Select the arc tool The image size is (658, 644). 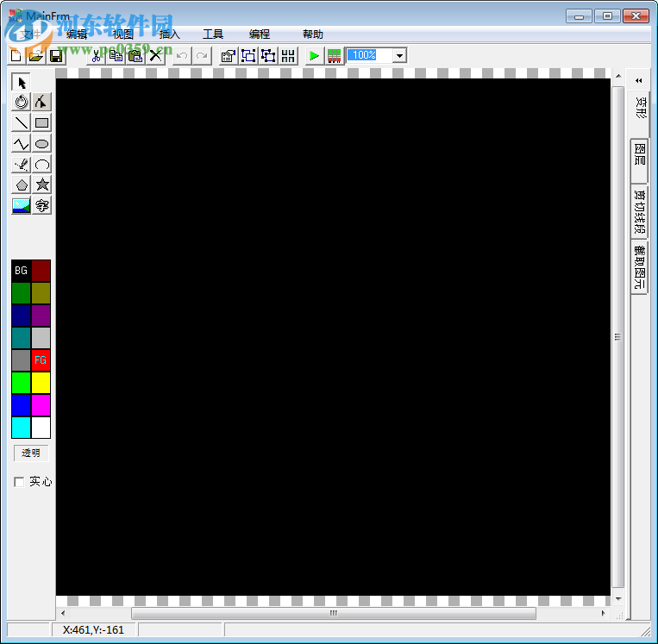(x=41, y=164)
